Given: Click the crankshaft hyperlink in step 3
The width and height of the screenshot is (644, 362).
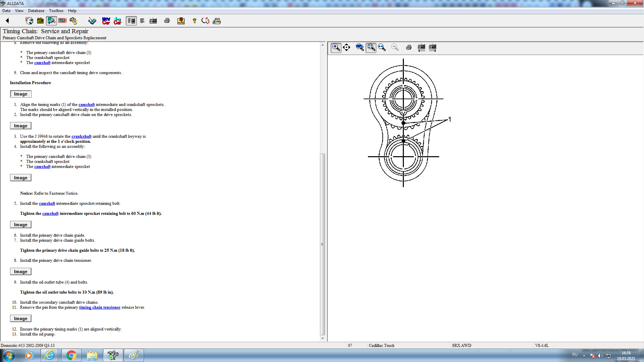Looking at the screenshot, I should click(x=81, y=136).
